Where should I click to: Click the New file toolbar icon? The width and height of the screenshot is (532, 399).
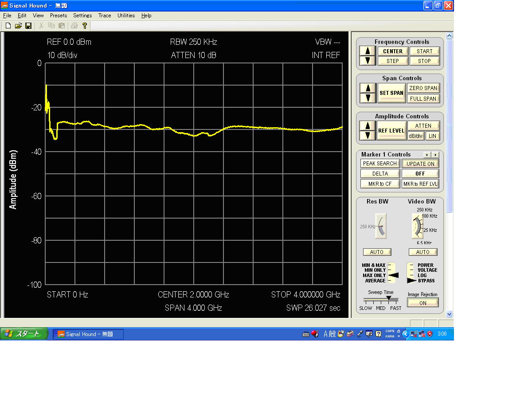pyautogui.click(x=8, y=26)
